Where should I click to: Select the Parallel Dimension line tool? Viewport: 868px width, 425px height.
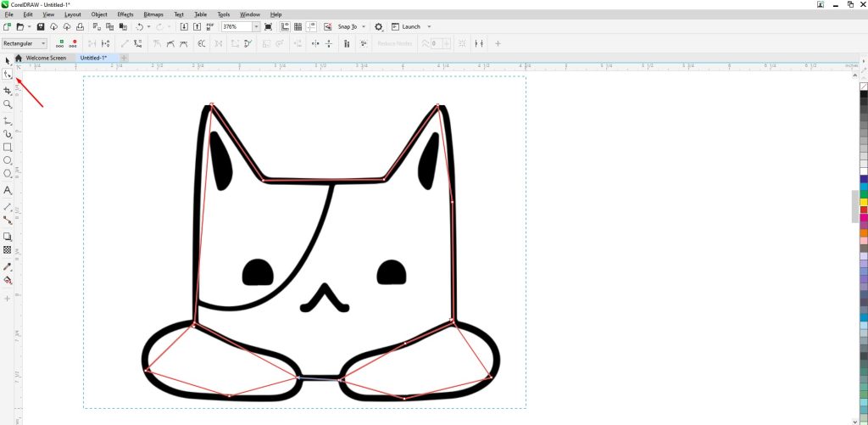(7, 207)
